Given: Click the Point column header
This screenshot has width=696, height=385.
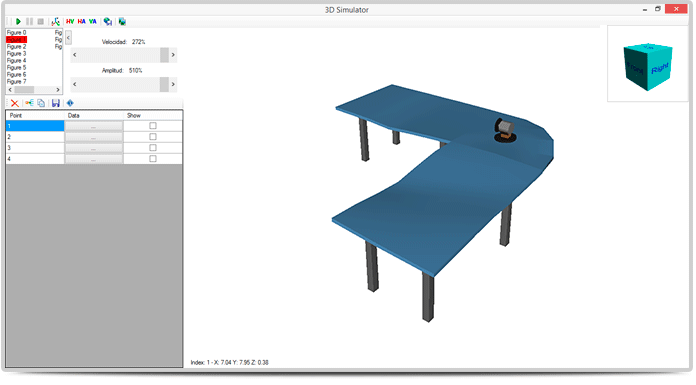Looking at the screenshot, I should click(x=35, y=115).
